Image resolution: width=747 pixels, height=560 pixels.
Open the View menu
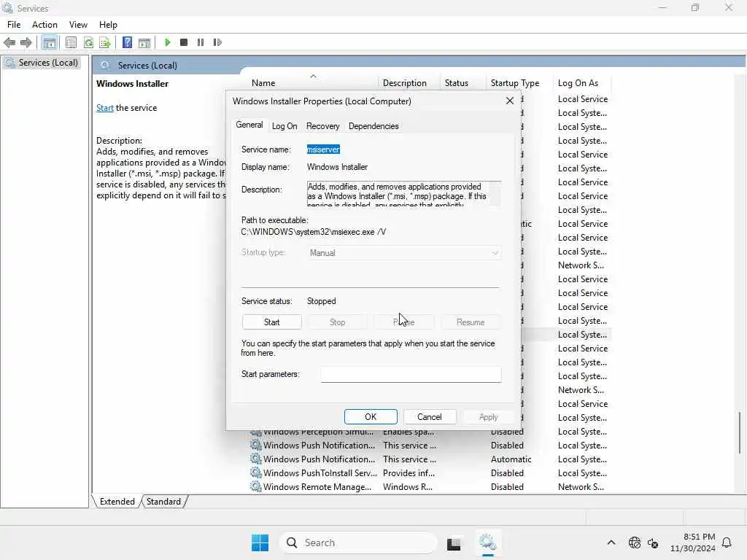coord(78,25)
